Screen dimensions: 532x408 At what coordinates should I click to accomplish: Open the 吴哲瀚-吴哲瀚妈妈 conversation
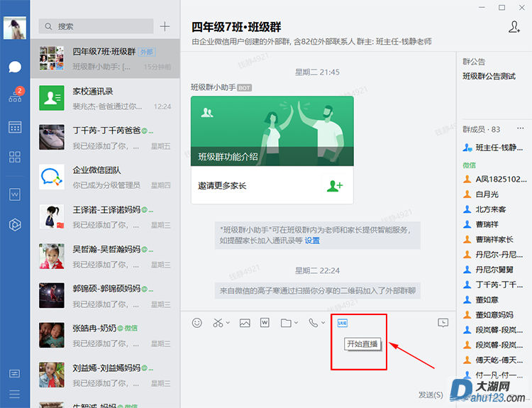coord(105,256)
